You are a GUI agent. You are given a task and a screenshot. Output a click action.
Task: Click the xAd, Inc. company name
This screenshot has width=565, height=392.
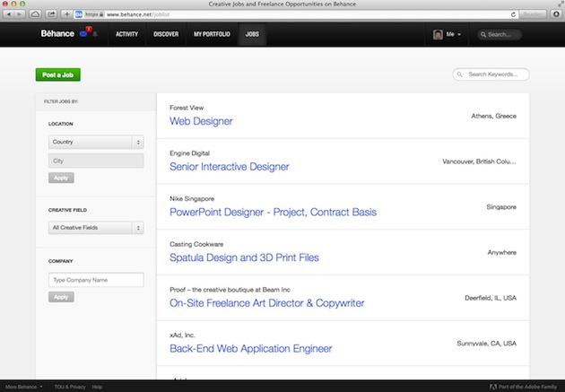[182, 335]
